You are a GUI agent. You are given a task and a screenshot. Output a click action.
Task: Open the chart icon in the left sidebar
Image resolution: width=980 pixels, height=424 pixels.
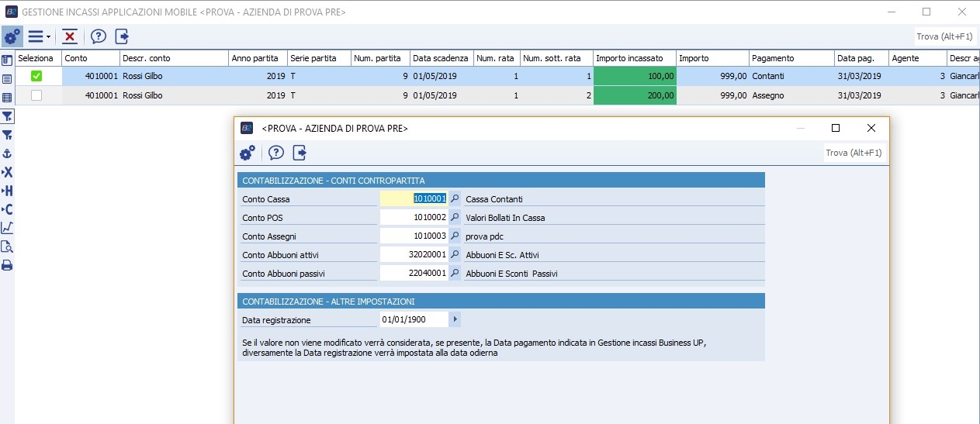7,228
